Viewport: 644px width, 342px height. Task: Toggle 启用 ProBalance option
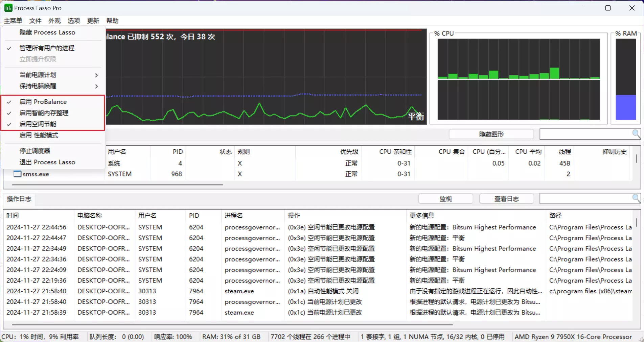point(43,102)
